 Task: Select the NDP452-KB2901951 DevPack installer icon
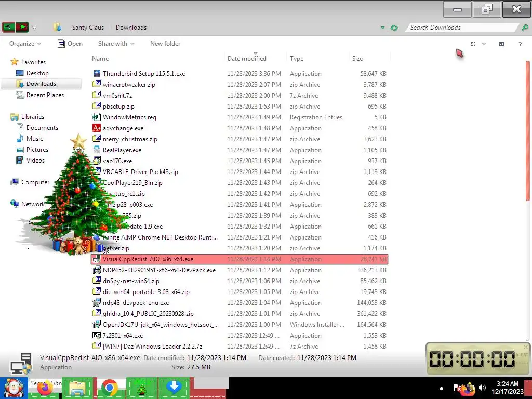click(97, 270)
